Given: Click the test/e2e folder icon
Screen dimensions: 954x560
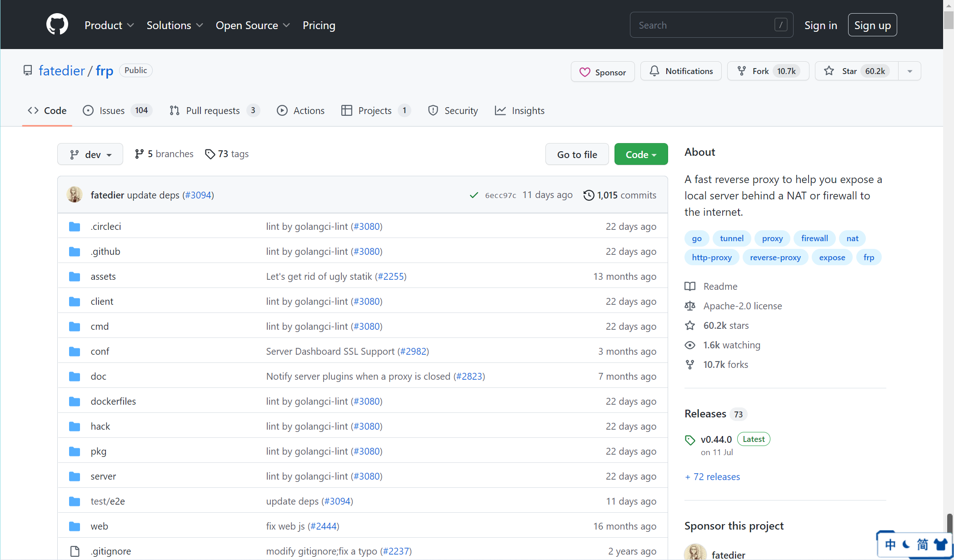Looking at the screenshot, I should (75, 501).
